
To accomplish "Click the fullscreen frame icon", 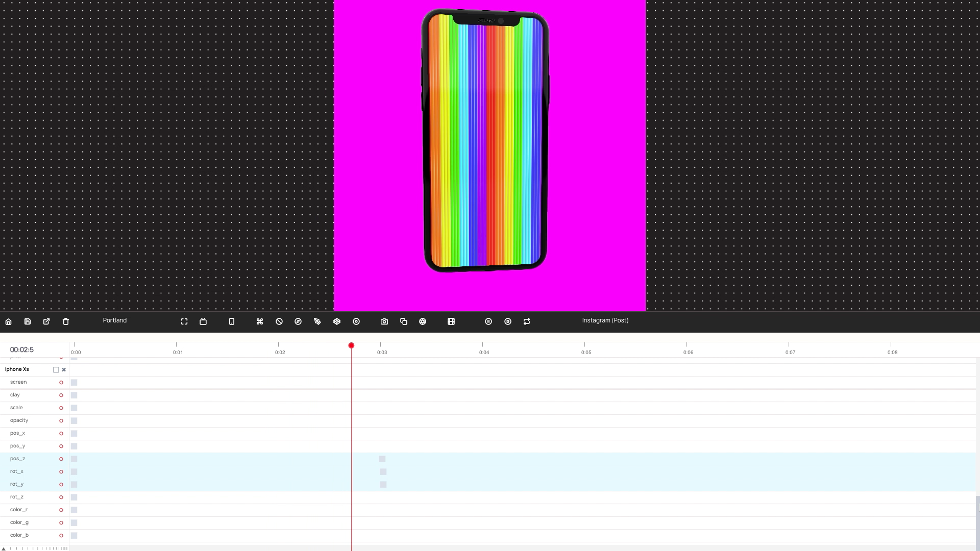I will pos(184,322).
